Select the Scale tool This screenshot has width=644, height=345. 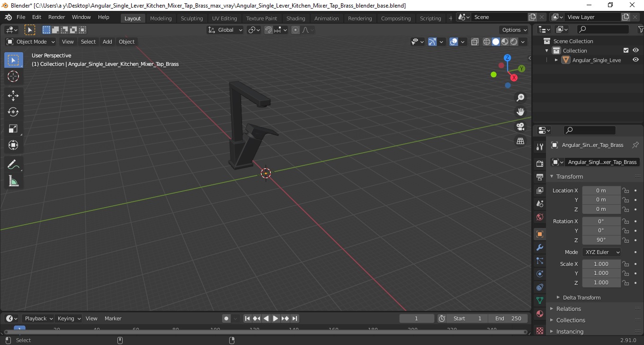point(13,129)
